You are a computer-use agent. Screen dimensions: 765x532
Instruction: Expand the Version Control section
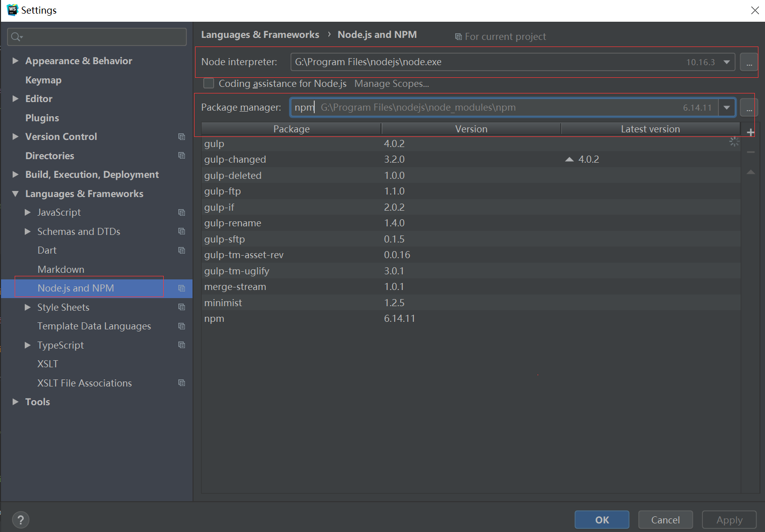[x=16, y=136]
